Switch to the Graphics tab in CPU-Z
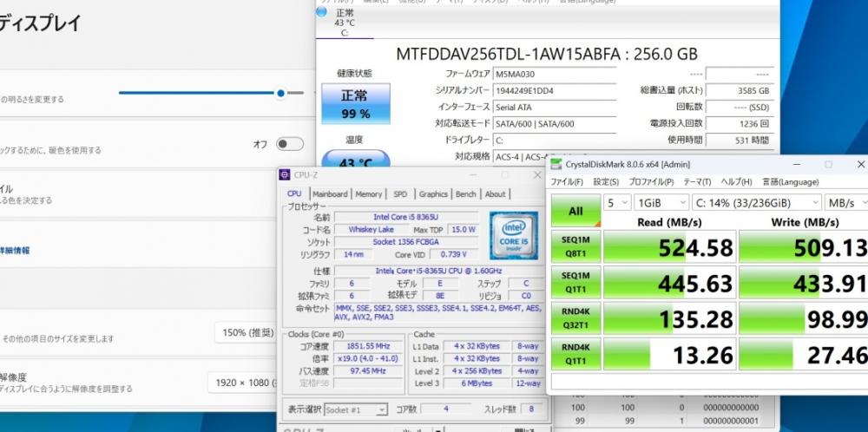868x432 pixels. [x=433, y=194]
